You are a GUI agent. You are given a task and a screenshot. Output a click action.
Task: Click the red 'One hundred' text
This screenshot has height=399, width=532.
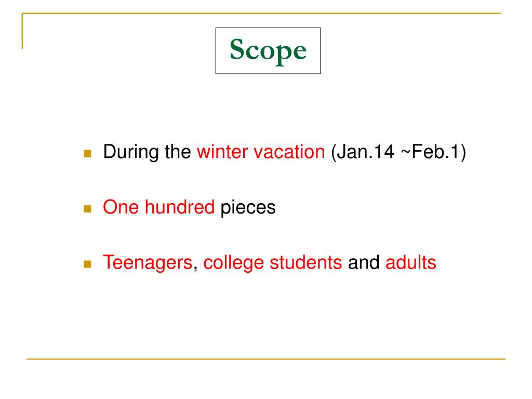point(159,207)
